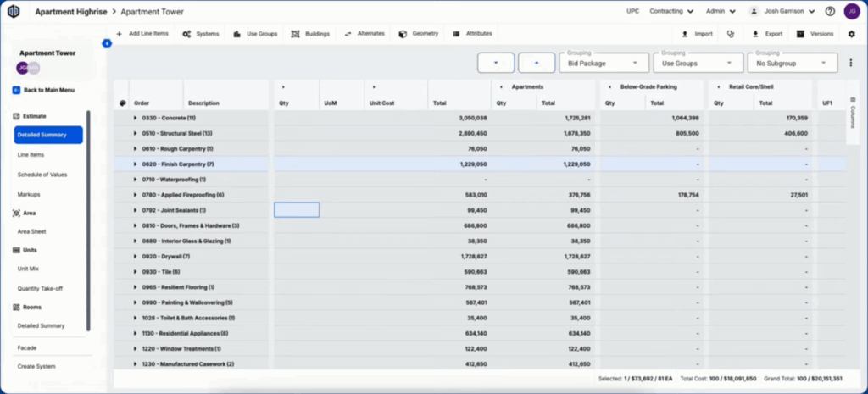Viewport: 868px width, 394px height.
Task: Open the No Subgroup grouping dropdown
Action: tap(793, 63)
